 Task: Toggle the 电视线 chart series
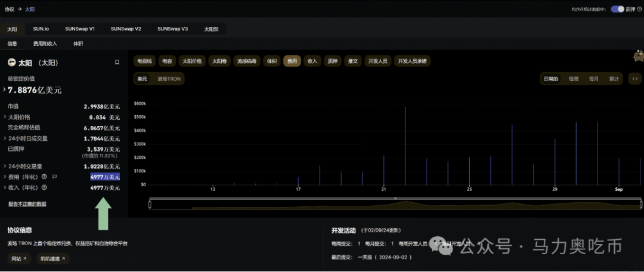(144, 61)
